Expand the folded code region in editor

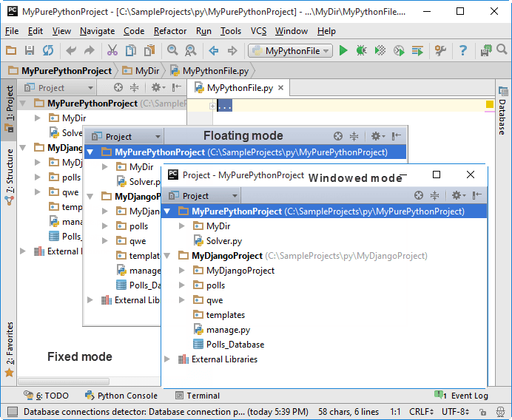point(212,106)
